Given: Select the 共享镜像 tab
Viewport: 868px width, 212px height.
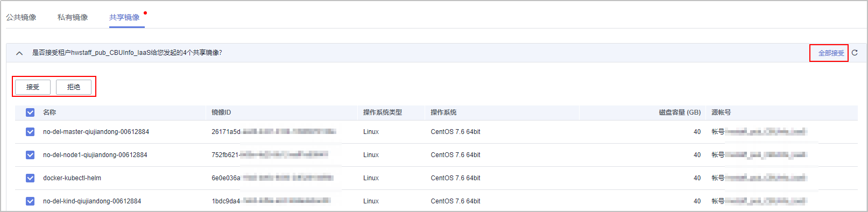Looking at the screenshot, I should (x=124, y=17).
